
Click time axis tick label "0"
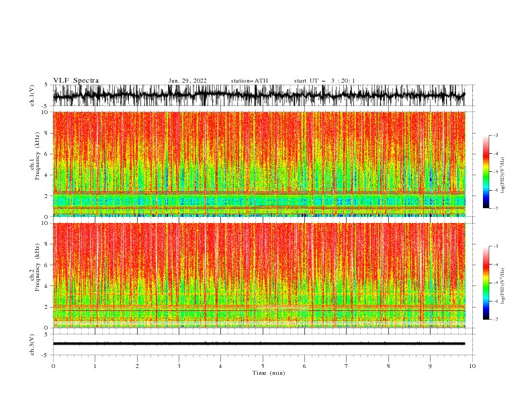tap(53, 366)
